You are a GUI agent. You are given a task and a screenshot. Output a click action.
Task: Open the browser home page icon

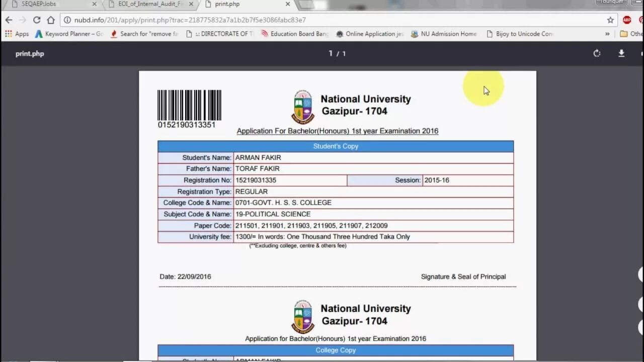[51, 20]
